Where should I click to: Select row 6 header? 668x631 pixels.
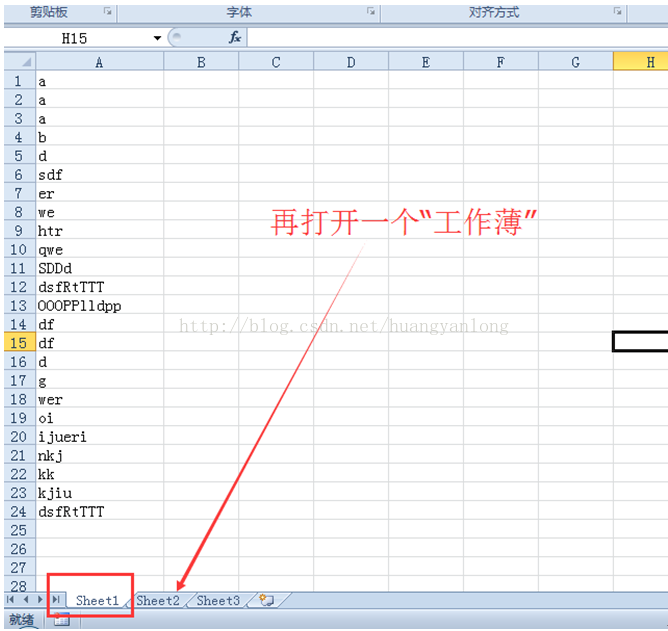click(x=20, y=174)
